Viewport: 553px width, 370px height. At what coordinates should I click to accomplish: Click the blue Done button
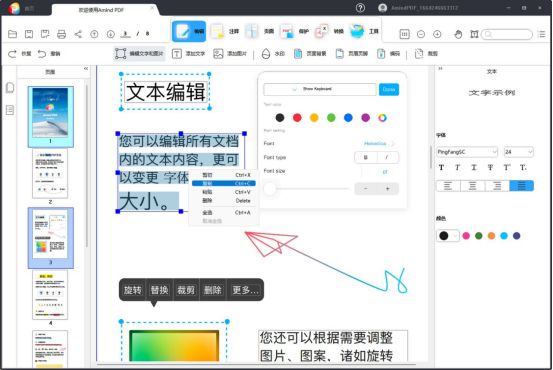click(x=389, y=89)
